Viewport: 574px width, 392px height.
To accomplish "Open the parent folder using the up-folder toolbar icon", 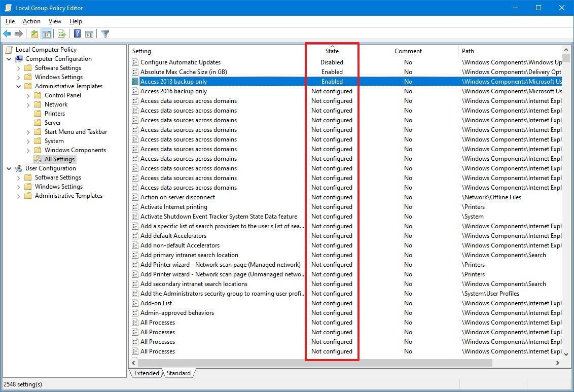I will [x=33, y=33].
